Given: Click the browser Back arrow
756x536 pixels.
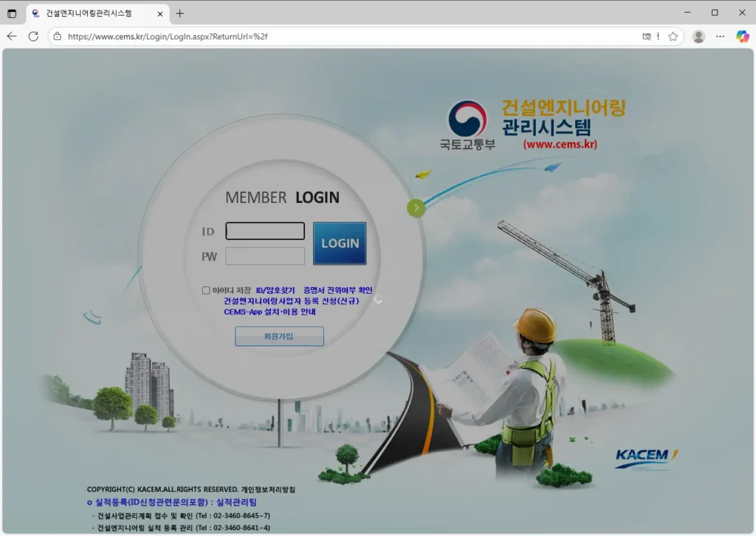Looking at the screenshot, I should point(12,36).
